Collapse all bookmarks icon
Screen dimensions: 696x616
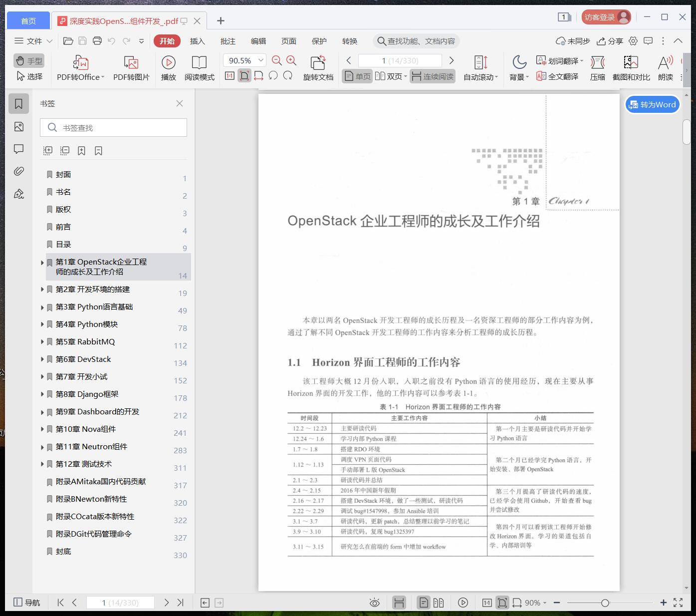(65, 150)
